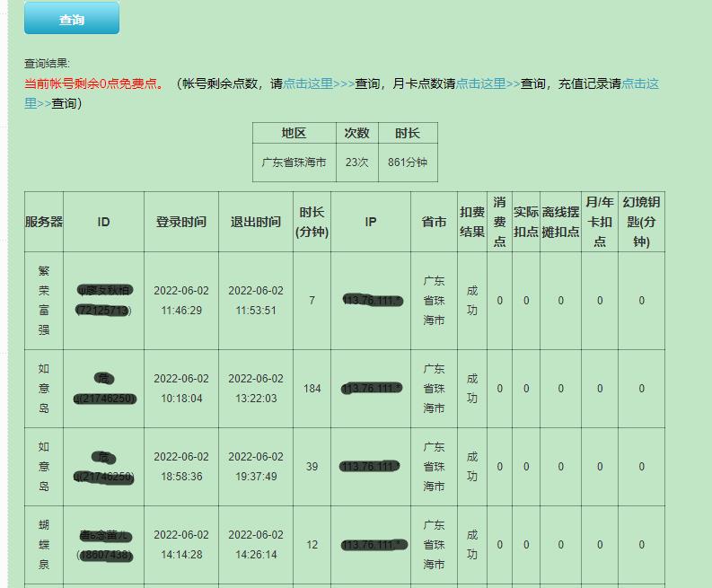Click the 地区 header in the summary table
Screen dimensions: 712x588
click(294, 133)
